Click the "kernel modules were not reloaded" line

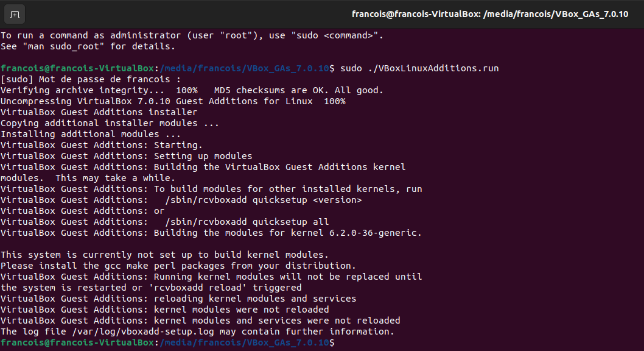click(x=241, y=310)
